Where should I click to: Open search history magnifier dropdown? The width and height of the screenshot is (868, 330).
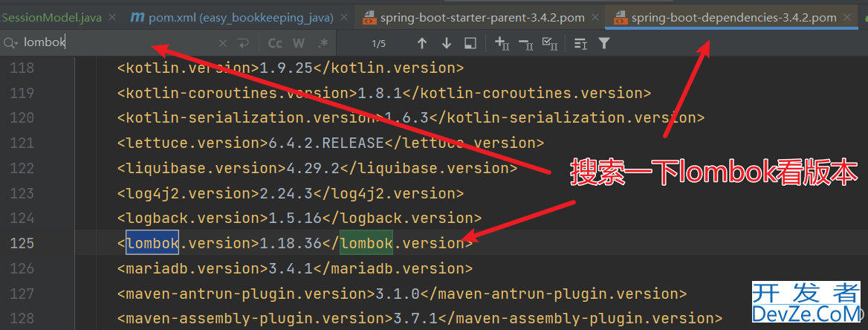click(x=10, y=42)
